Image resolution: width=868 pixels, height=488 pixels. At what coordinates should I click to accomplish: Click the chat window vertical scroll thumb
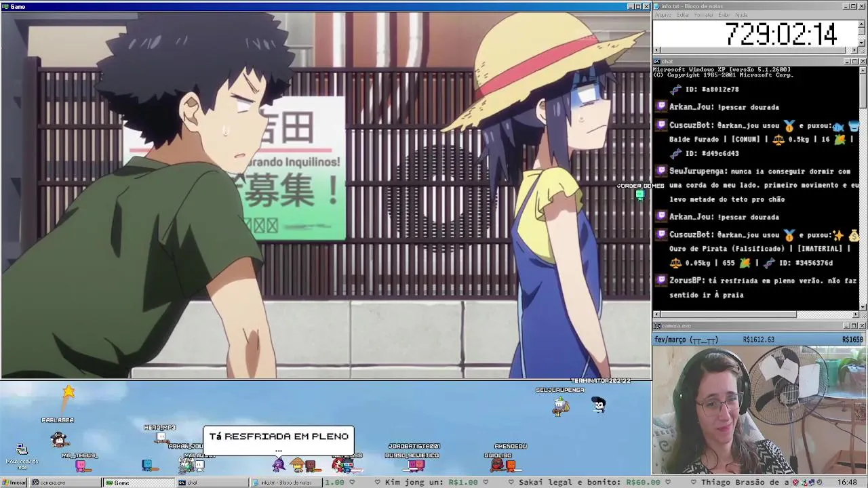point(863,90)
